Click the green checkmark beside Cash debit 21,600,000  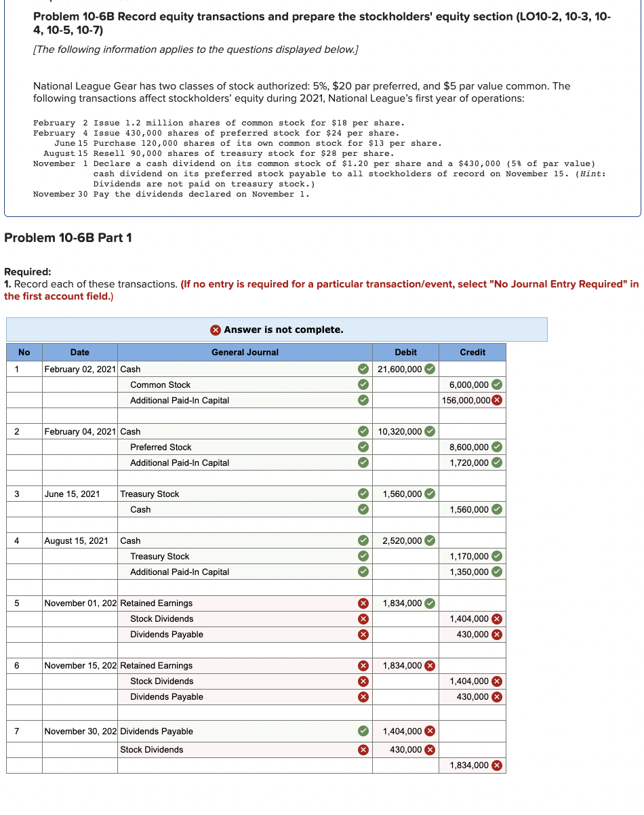click(x=430, y=369)
